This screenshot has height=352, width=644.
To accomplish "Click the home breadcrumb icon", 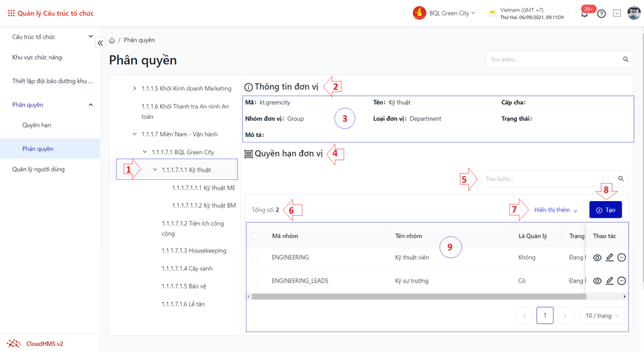I will [112, 40].
